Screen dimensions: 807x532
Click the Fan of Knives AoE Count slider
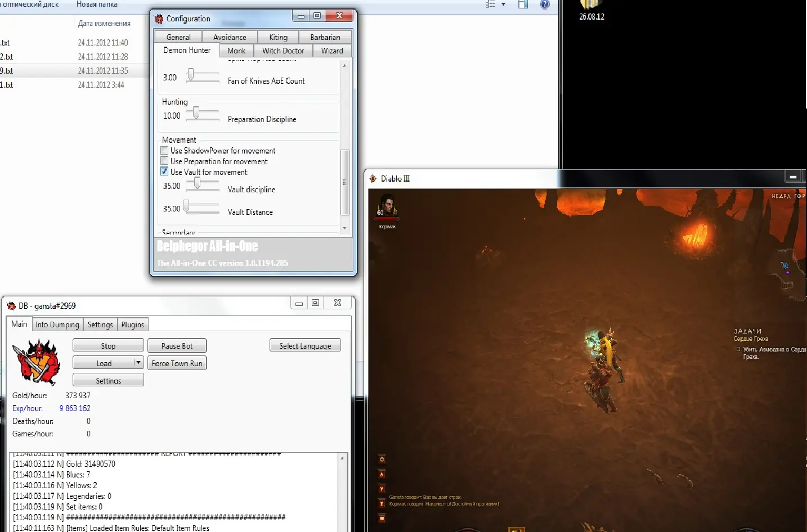[x=203, y=75]
